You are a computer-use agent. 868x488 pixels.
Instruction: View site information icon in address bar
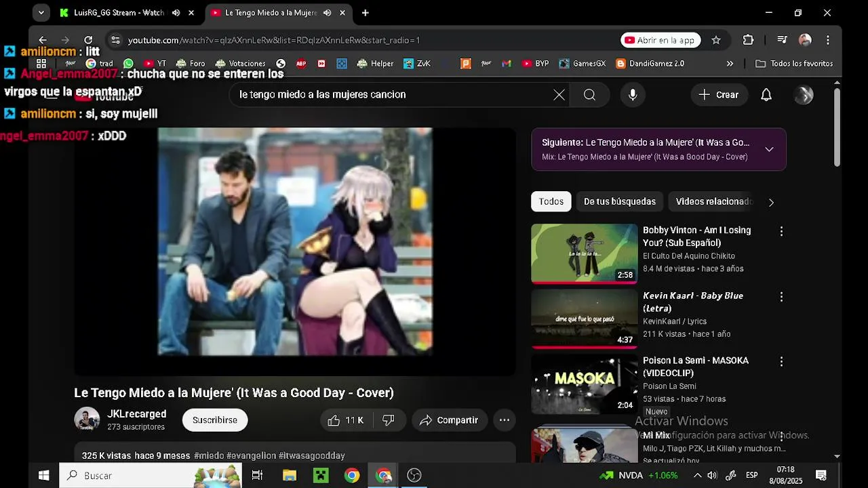(x=115, y=40)
